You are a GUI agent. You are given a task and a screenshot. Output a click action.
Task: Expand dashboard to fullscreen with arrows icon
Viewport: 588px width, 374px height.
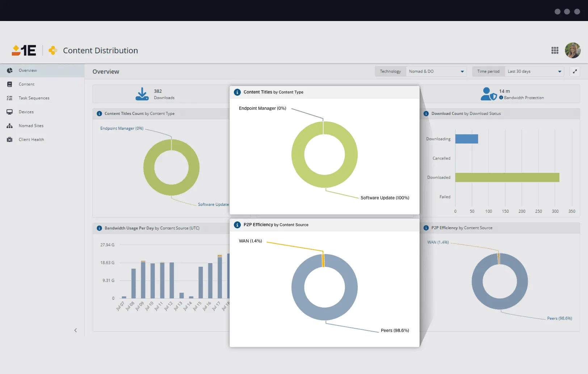coord(575,71)
